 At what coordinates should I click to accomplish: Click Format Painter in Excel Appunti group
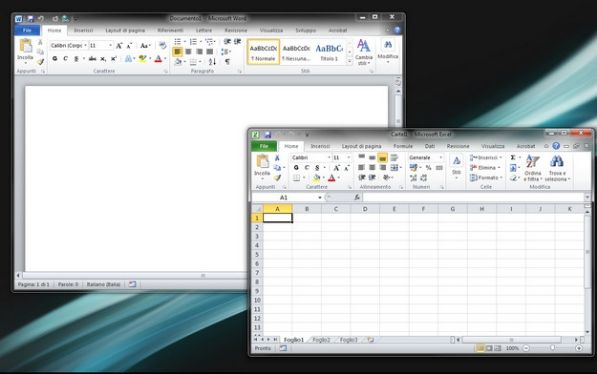(277, 177)
